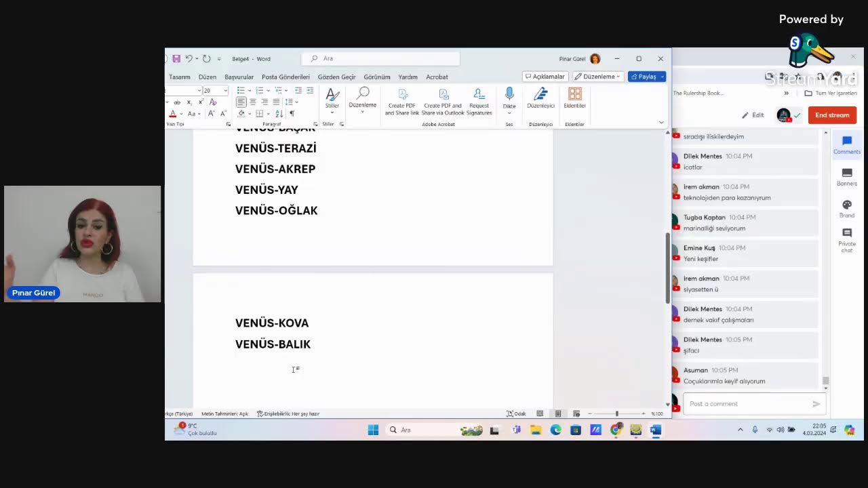Switch to the Görünüm tab
The image size is (868, 488).
coord(377,77)
